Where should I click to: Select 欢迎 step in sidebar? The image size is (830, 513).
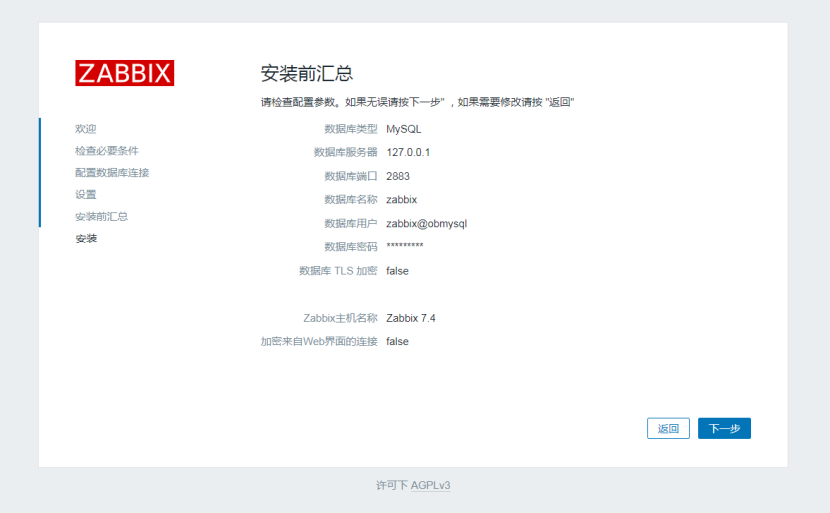coord(86,129)
